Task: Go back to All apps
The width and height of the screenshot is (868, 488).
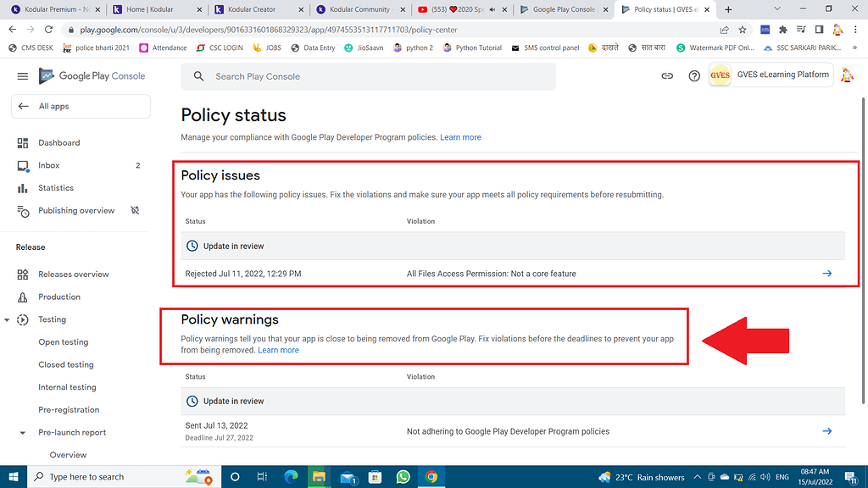Action: point(81,106)
